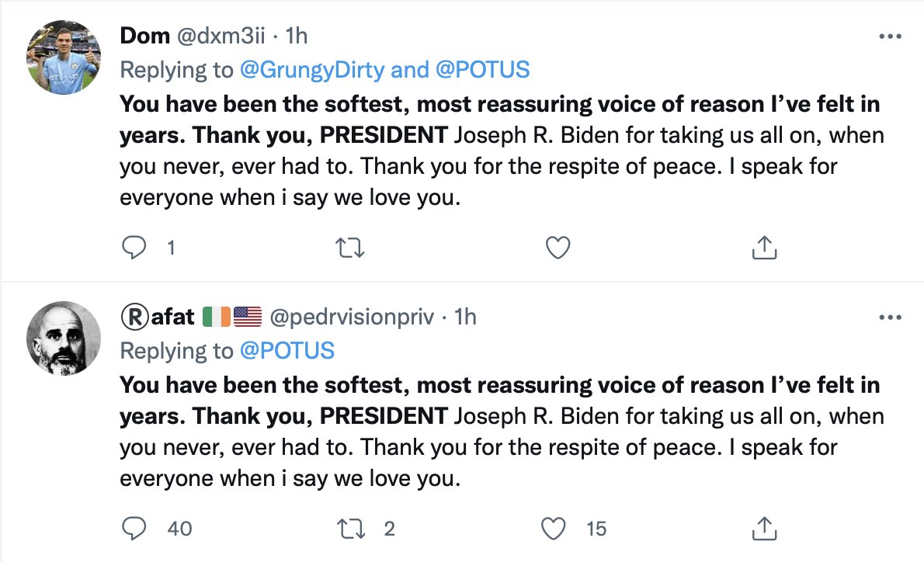Open Rafat's tweet text body
The width and height of the screenshot is (924, 562).
pos(502,432)
